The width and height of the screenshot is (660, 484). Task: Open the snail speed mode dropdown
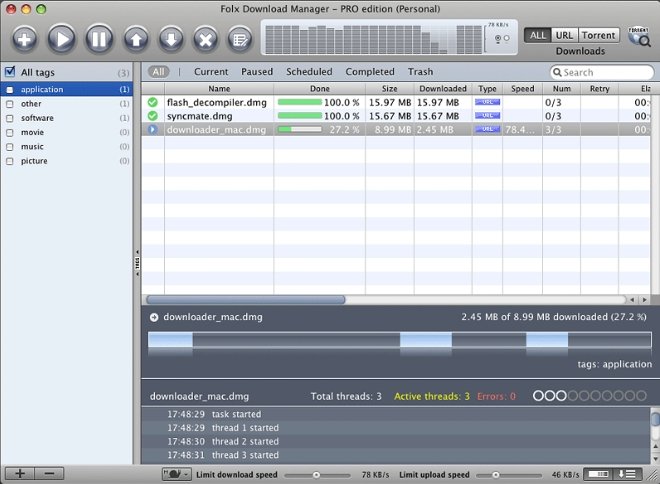tap(177, 474)
